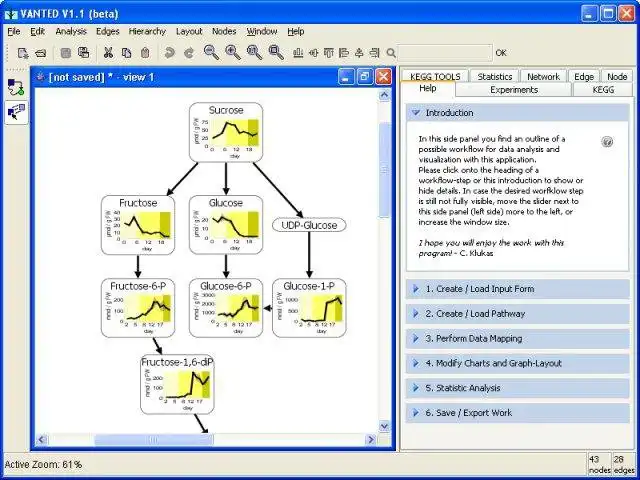640x480 pixels.
Task: Select the Fructose-1,6-dP node chart
Action: (x=177, y=384)
